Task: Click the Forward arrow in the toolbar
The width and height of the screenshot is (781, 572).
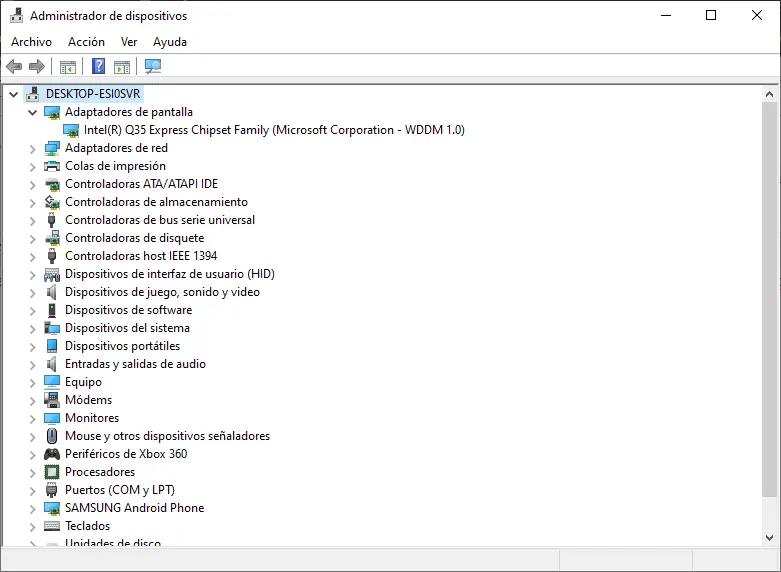Action: click(x=37, y=67)
